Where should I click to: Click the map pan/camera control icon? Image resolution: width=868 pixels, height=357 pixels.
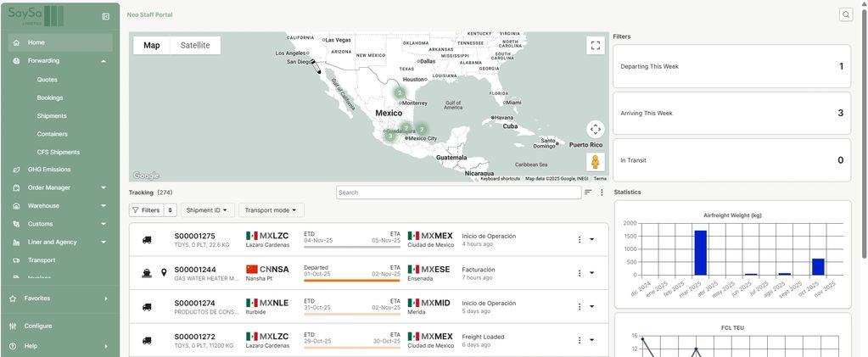(x=595, y=129)
